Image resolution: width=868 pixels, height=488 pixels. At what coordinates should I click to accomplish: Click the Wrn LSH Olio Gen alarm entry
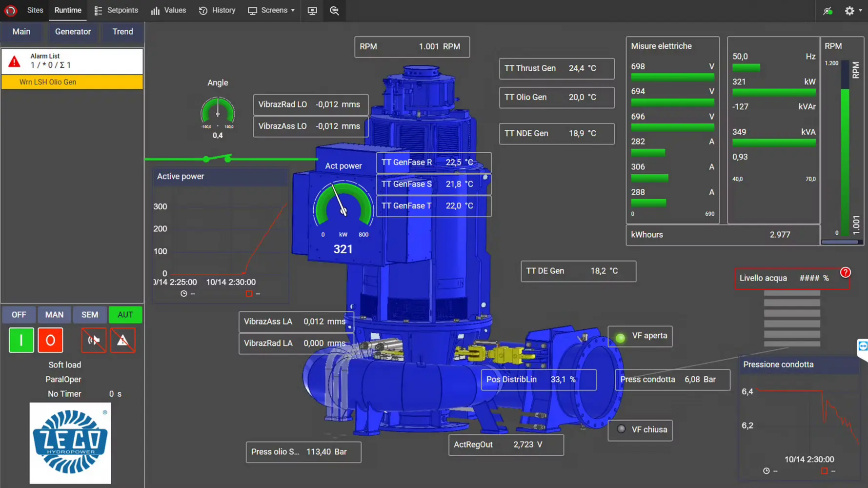click(72, 82)
